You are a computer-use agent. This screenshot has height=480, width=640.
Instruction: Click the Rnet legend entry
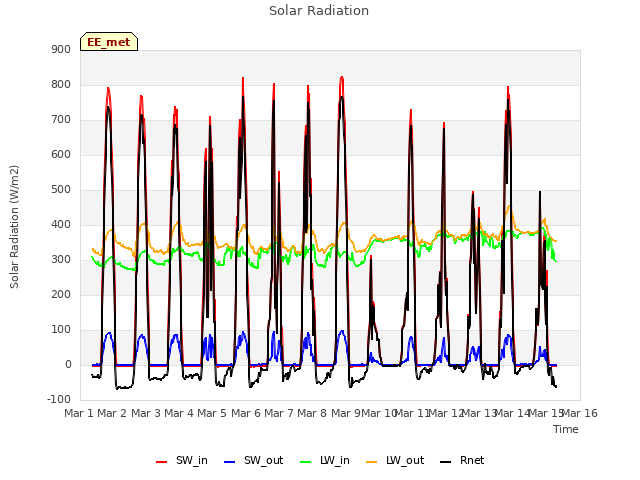(462, 461)
